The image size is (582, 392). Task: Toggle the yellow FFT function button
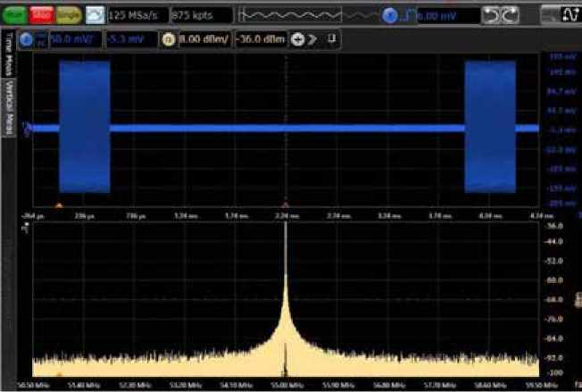(x=169, y=40)
